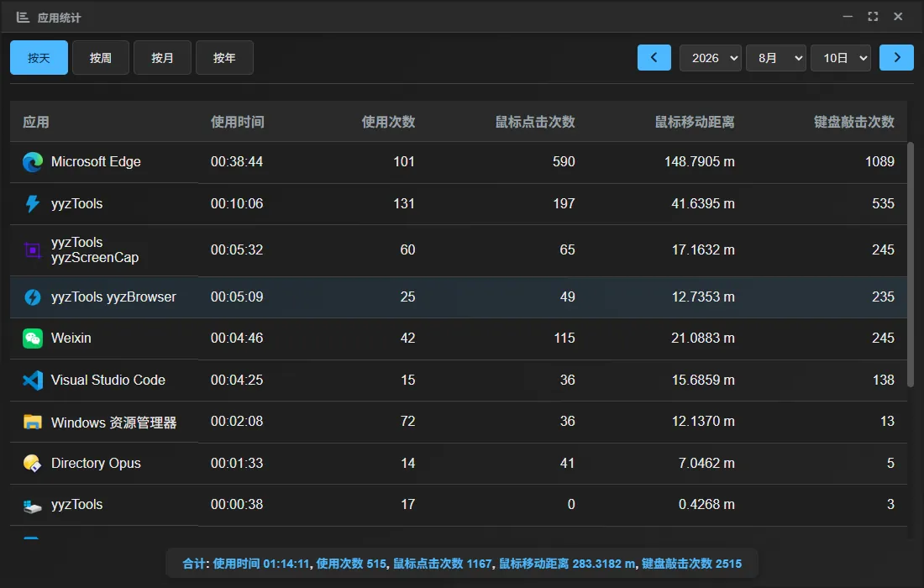This screenshot has width=924, height=588.
Task: Open the 2026 year dropdown
Action: (x=710, y=58)
